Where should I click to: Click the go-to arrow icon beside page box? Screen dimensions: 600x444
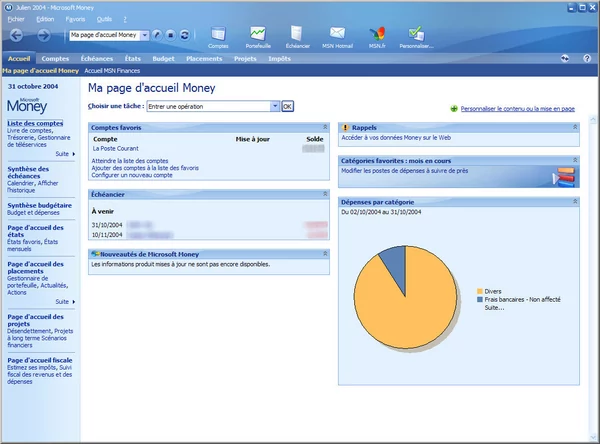coord(157,35)
